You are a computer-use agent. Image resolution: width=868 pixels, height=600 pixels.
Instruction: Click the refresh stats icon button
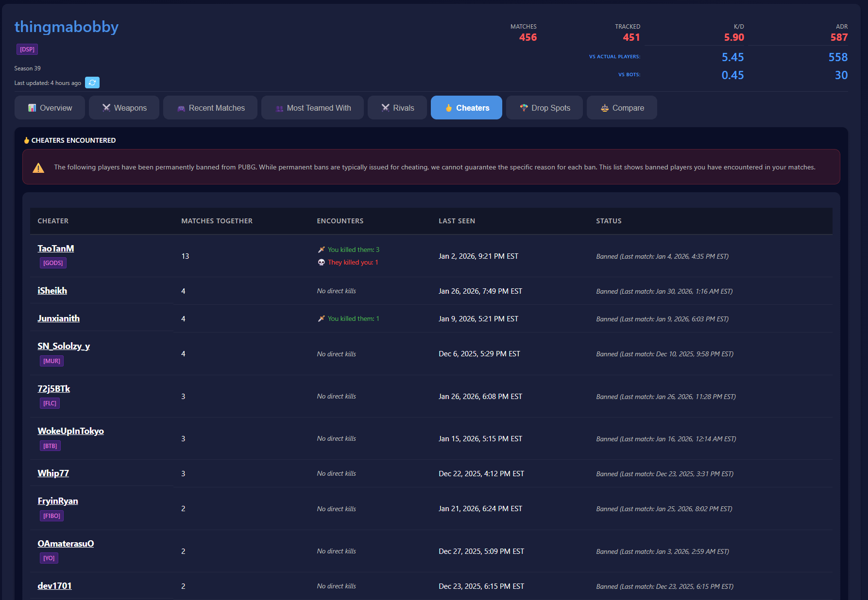click(x=92, y=83)
